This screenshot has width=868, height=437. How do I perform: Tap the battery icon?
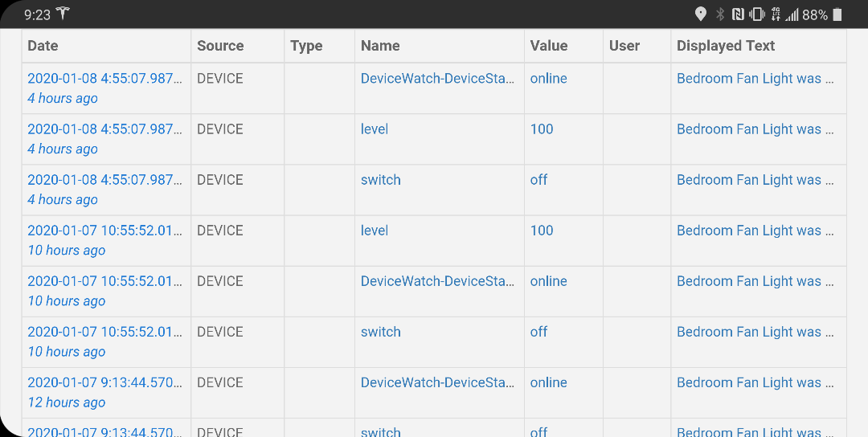[x=837, y=14]
